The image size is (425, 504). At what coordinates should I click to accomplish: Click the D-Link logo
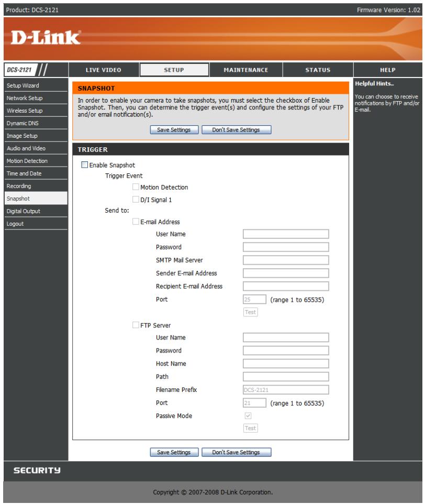point(45,38)
